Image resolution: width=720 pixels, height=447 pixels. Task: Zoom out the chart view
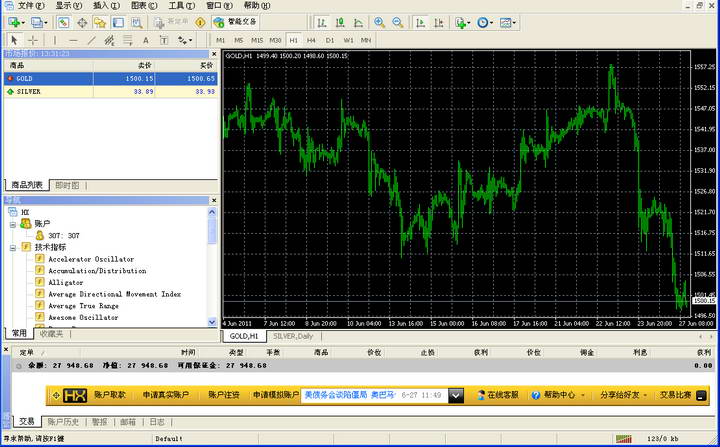pyautogui.click(x=398, y=23)
